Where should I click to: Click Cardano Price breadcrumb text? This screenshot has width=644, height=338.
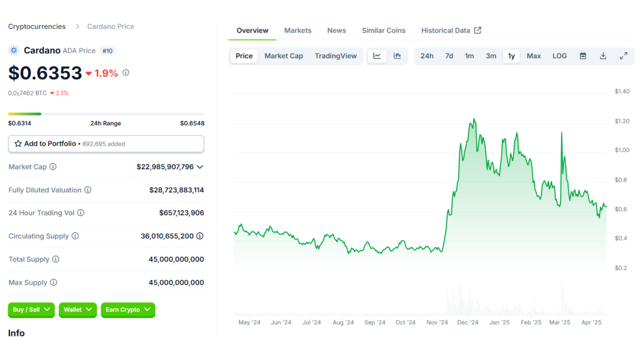(x=111, y=26)
